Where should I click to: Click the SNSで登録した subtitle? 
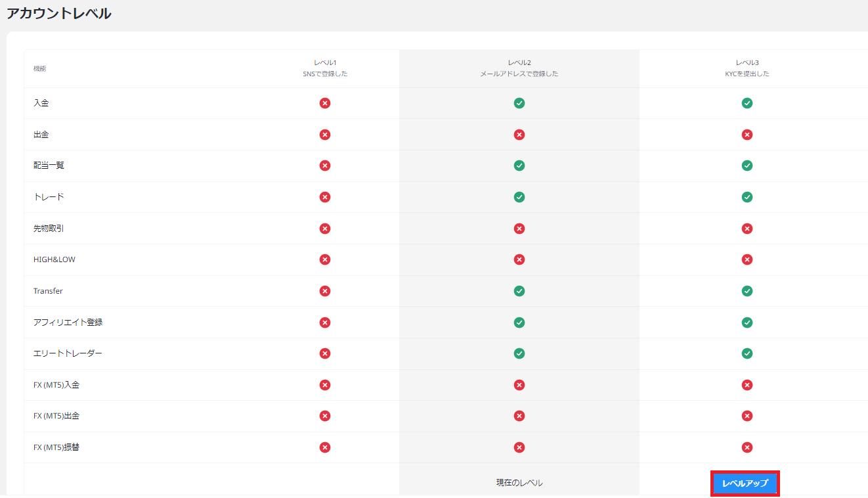(324, 74)
